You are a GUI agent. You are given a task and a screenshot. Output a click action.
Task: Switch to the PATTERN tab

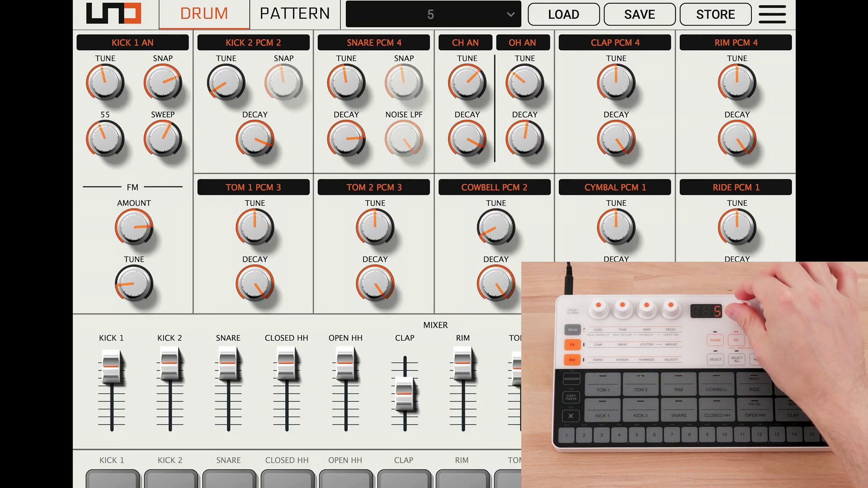tap(295, 14)
